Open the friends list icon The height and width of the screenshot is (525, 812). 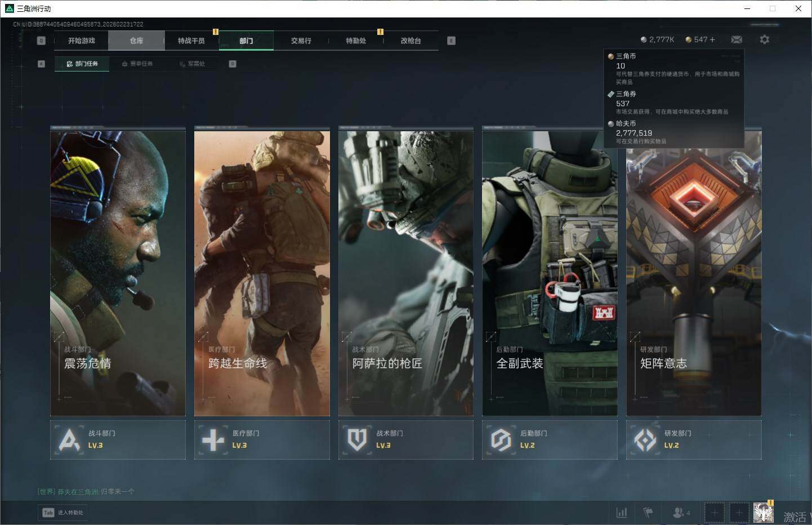[679, 513]
